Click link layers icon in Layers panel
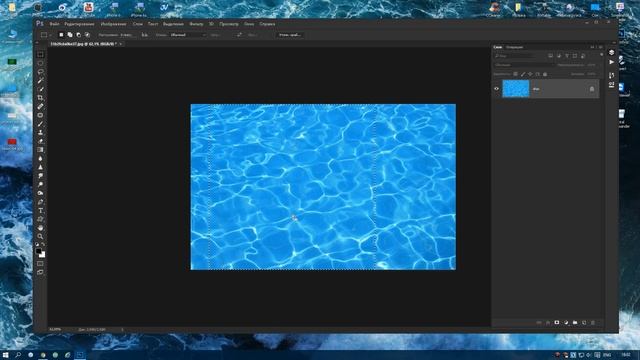This screenshot has width=640, height=360. (x=539, y=322)
